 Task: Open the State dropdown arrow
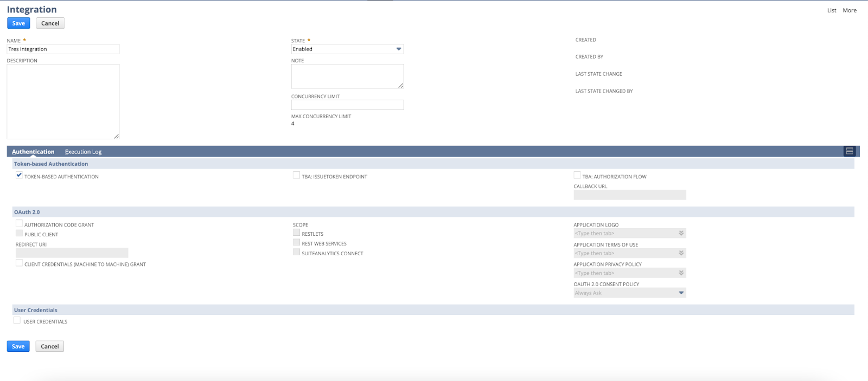coord(399,49)
